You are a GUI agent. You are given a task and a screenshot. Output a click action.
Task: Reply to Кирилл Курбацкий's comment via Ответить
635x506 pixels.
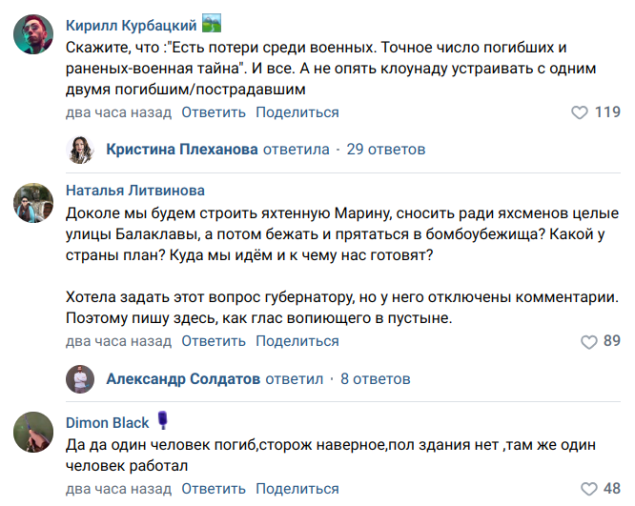213,112
